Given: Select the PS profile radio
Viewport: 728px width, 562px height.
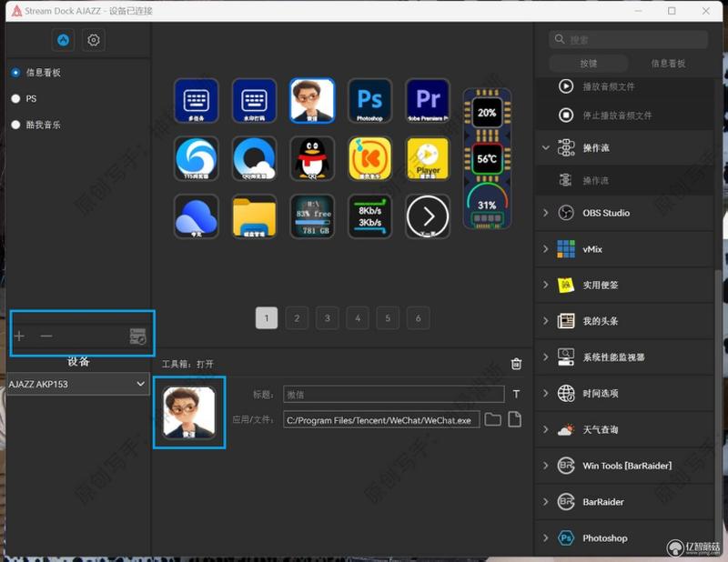Looking at the screenshot, I should pos(15,98).
